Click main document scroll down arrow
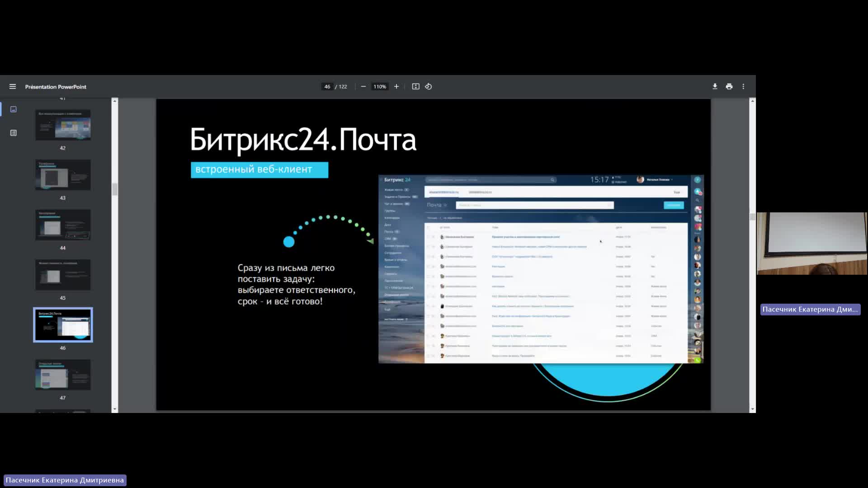868x488 pixels. tap(752, 409)
